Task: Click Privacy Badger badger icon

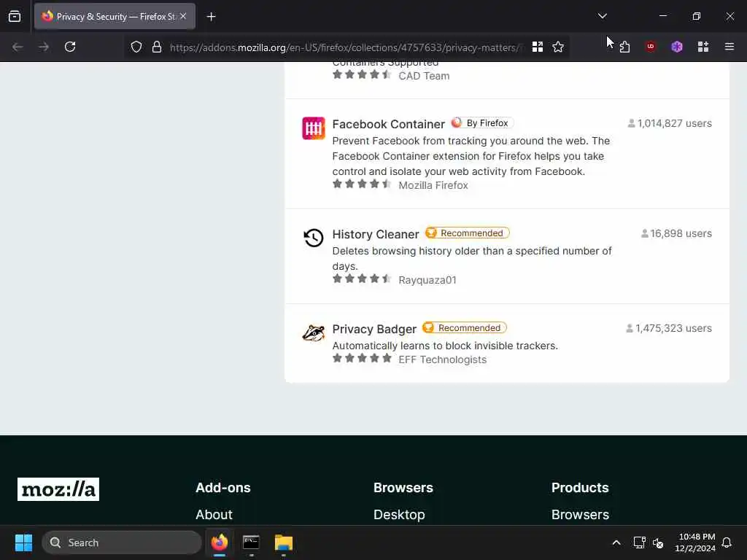Action: [x=314, y=332]
